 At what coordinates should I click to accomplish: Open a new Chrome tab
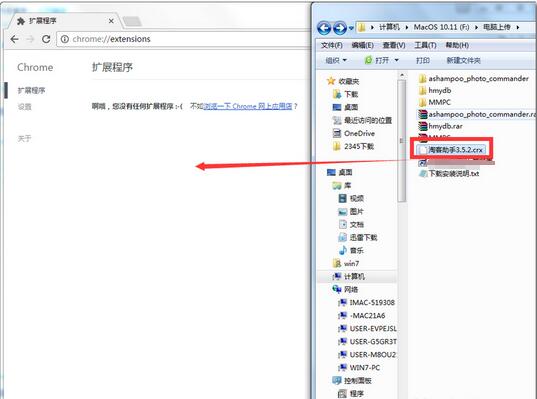coord(132,21)
